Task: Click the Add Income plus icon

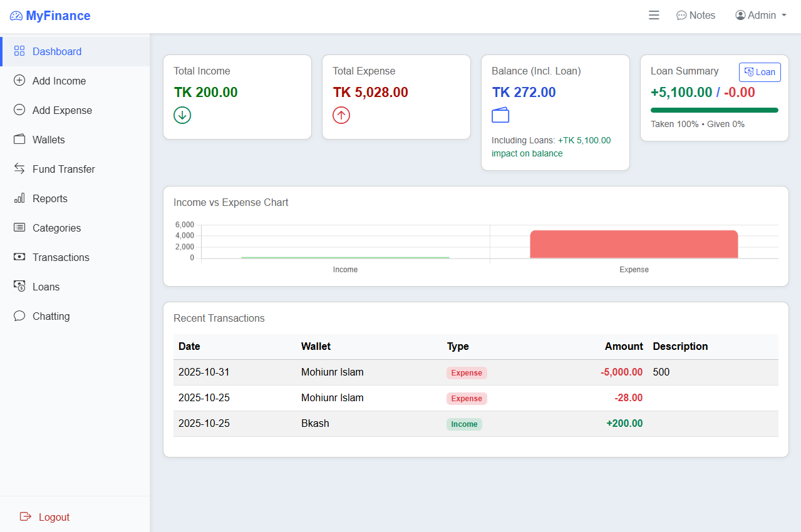Action: tap(19, 81)
